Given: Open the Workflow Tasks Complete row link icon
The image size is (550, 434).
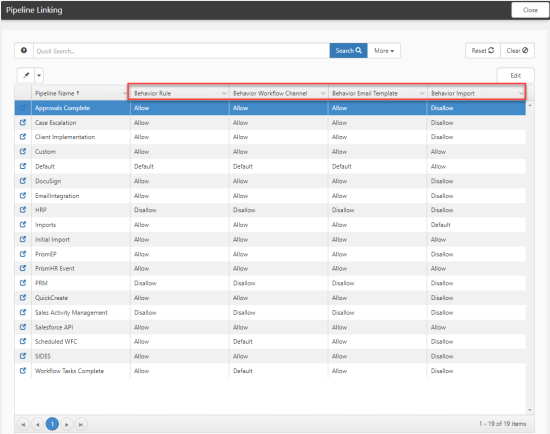Looking at the screenshot, I should [x=23, y=370].
